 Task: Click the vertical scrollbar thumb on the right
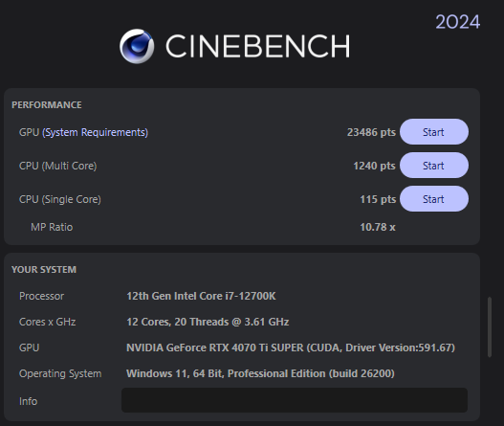(x=490, y=326)
